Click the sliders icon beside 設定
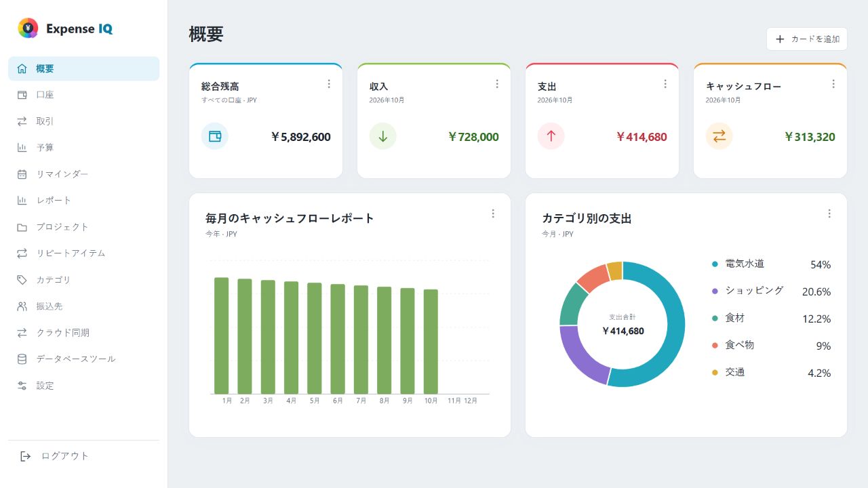Image resolution: width=868 pixels, height=488 pixels. click(x=22, y=386)
